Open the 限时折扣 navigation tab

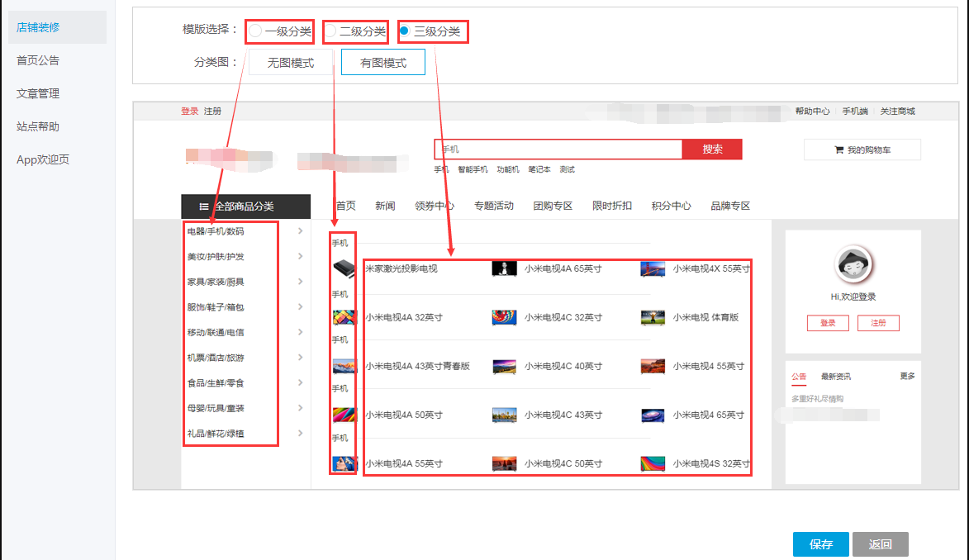[x=612, y=206]
